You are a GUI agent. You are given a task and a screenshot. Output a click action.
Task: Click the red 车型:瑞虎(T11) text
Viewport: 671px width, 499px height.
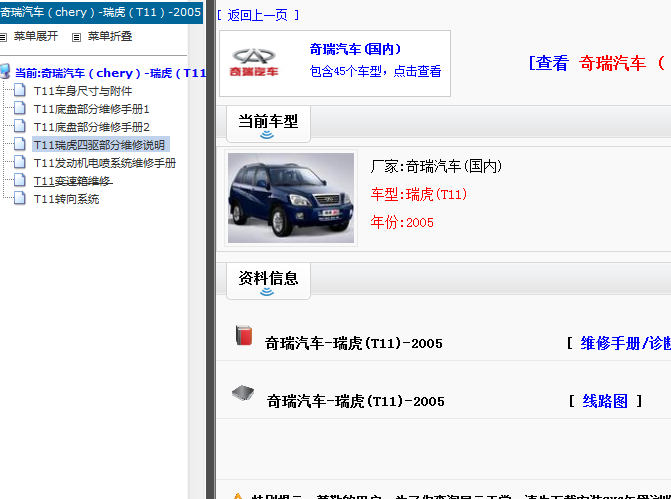pos(419,194)
